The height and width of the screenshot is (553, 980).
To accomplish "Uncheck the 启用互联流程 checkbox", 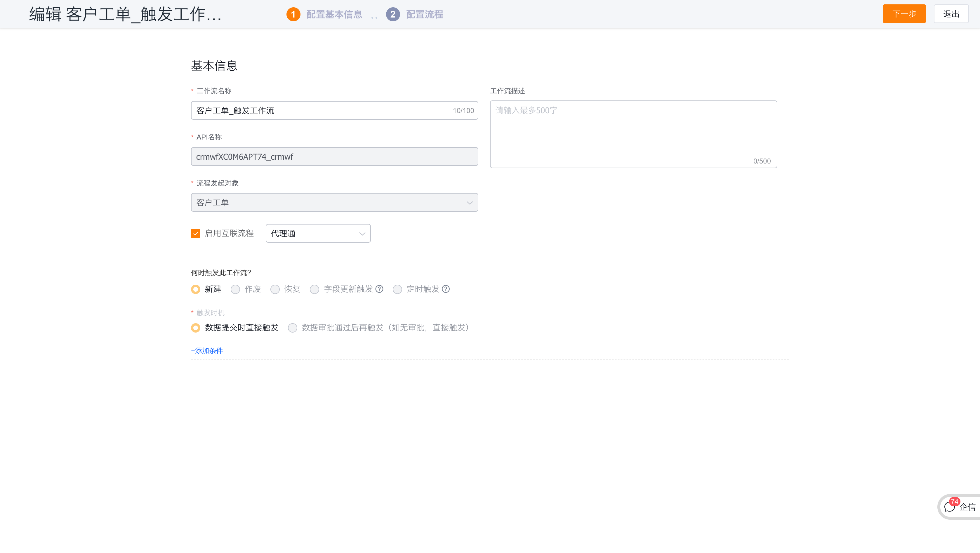I will (x=196, y=234).
